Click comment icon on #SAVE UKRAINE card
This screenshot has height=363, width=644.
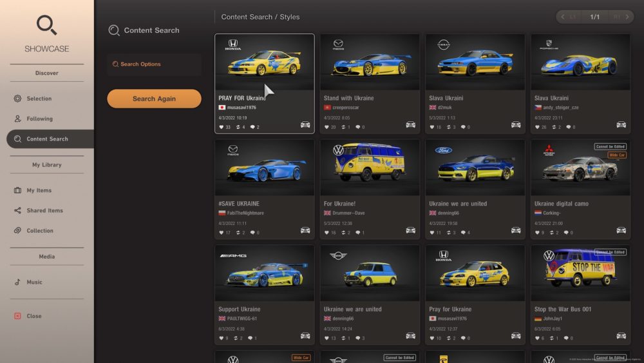[x=252, y=233]
